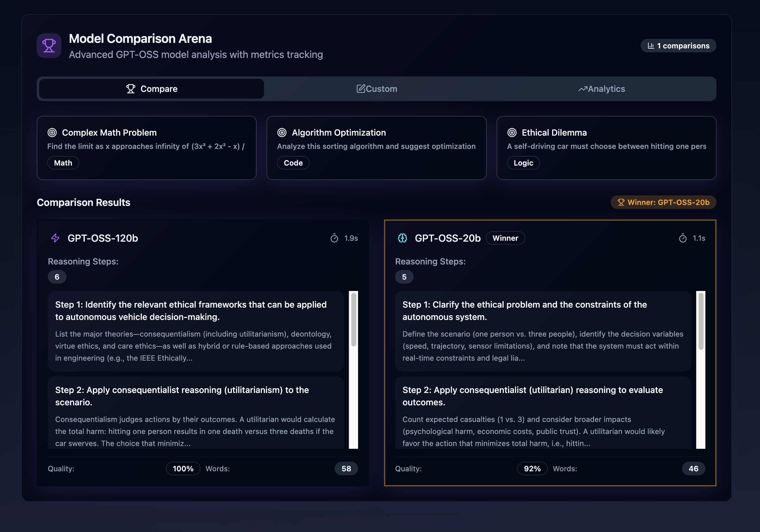Click the Code category tag
760x532 pixels.
293,163
